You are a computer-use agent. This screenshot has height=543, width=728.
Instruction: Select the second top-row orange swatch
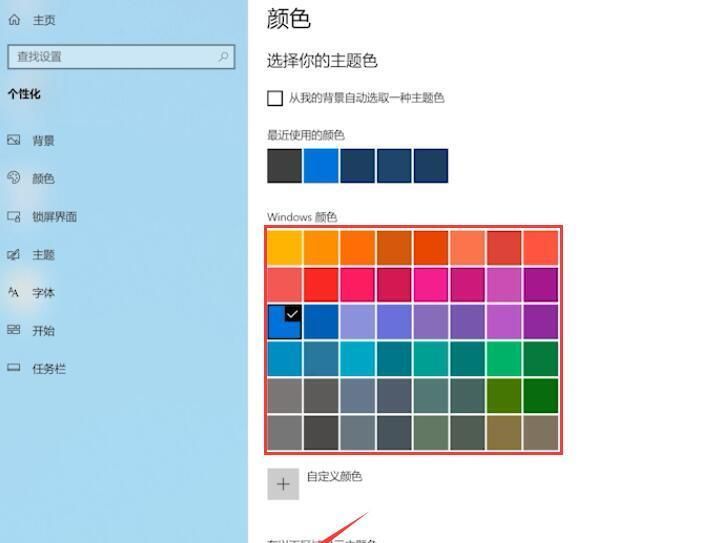321,248
